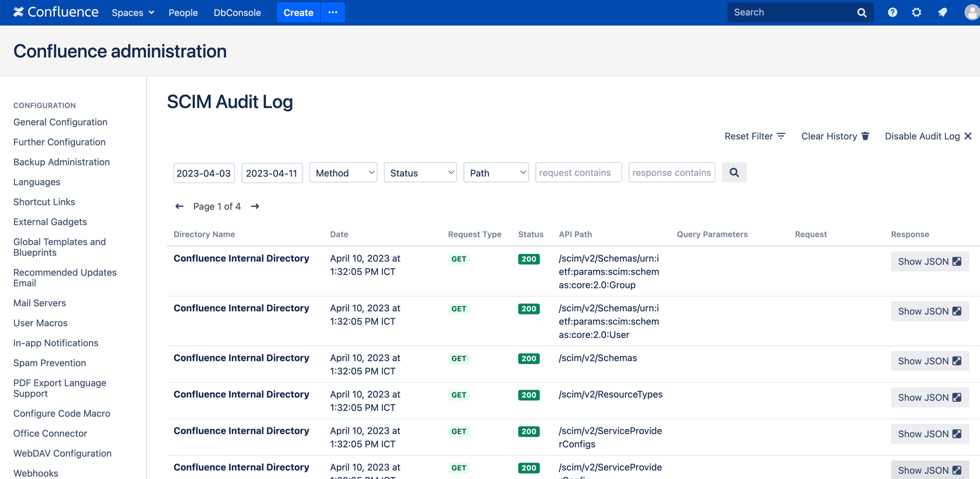Click the API Path column header
Image resolution: width=980 pixels, height=479 pixels.
(575, 234)
